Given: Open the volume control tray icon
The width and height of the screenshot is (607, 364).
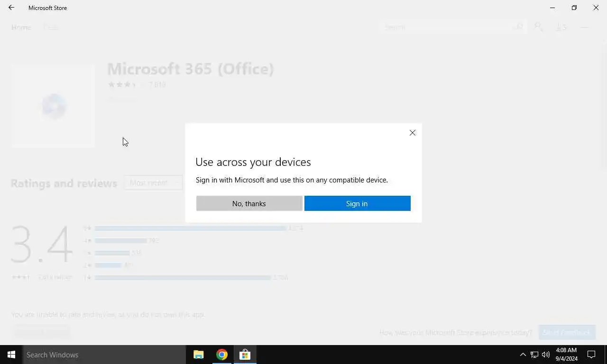Looking at the screenshot, I should (546, 355).
